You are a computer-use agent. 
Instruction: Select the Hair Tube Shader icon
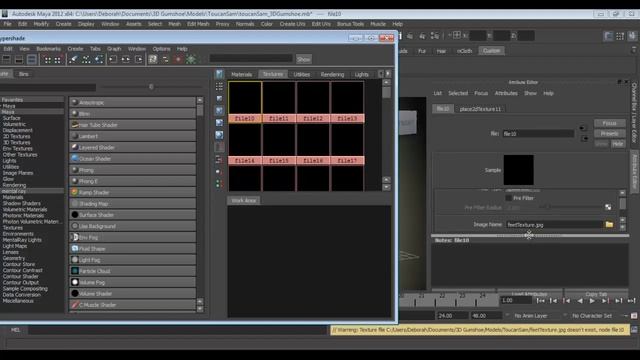pyautogui.click(x=75, y=124)
